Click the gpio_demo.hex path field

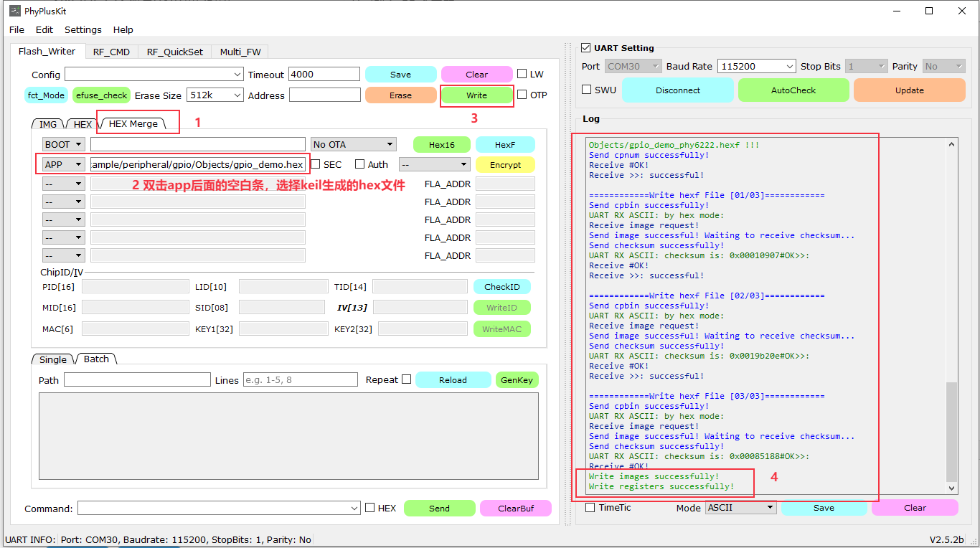(198, 164)
